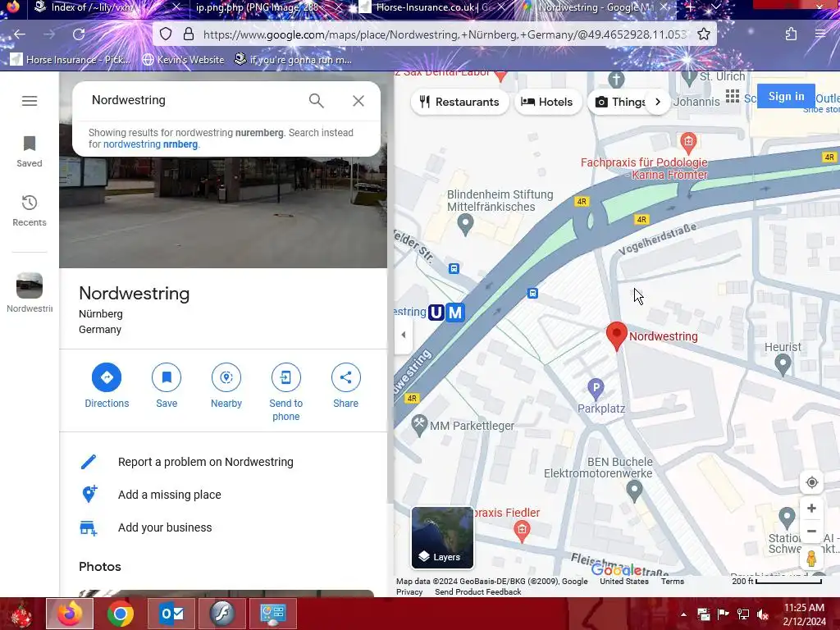Search instead for nordwestring nrnberg
Viewport: 840px width, 630px height.
click(x=151, y=144)
